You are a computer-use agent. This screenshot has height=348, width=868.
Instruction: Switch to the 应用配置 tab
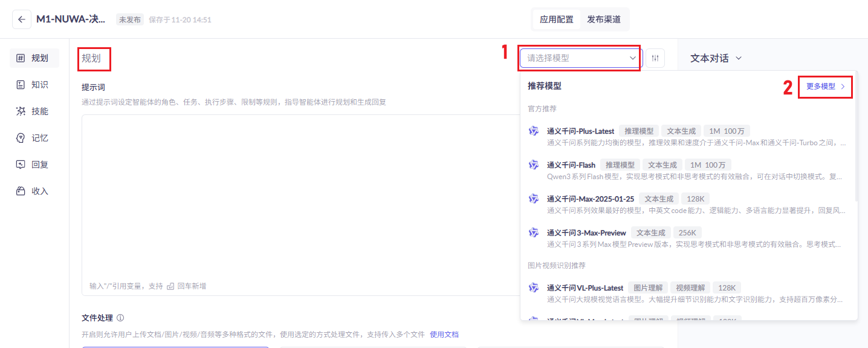tap(556, 19)
